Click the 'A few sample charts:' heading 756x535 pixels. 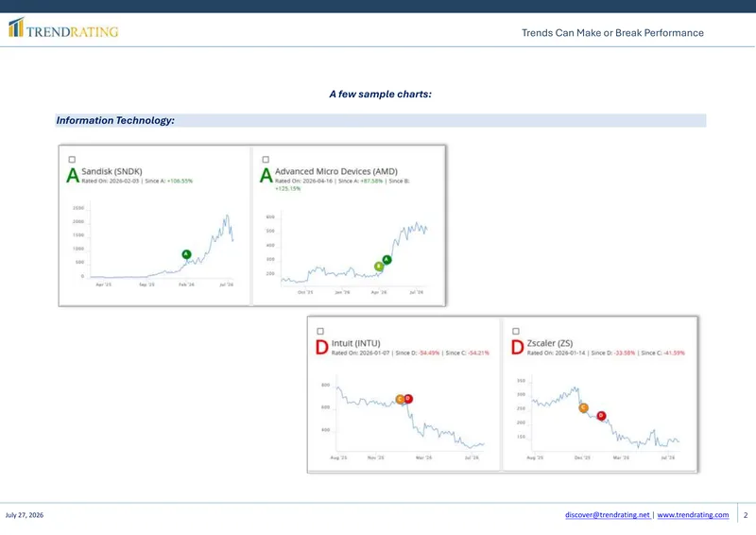pyautogui.click(x=381, y=95)
